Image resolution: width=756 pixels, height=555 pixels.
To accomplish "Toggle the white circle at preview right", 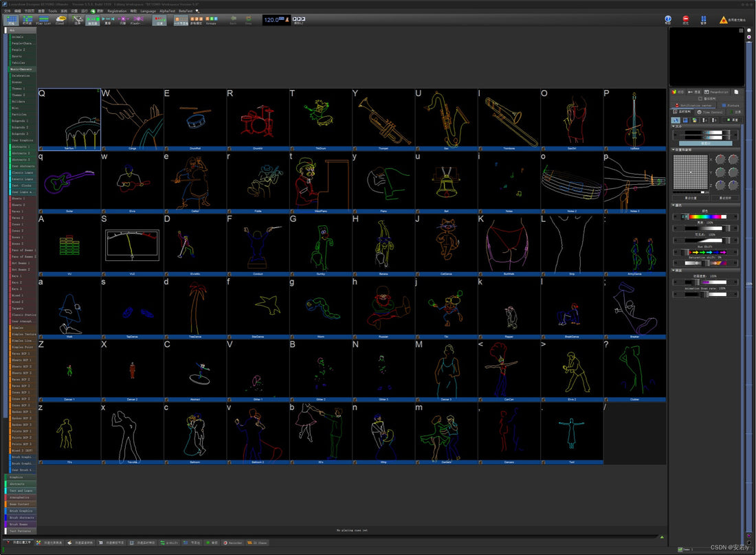I will click(x=748, y=30).
